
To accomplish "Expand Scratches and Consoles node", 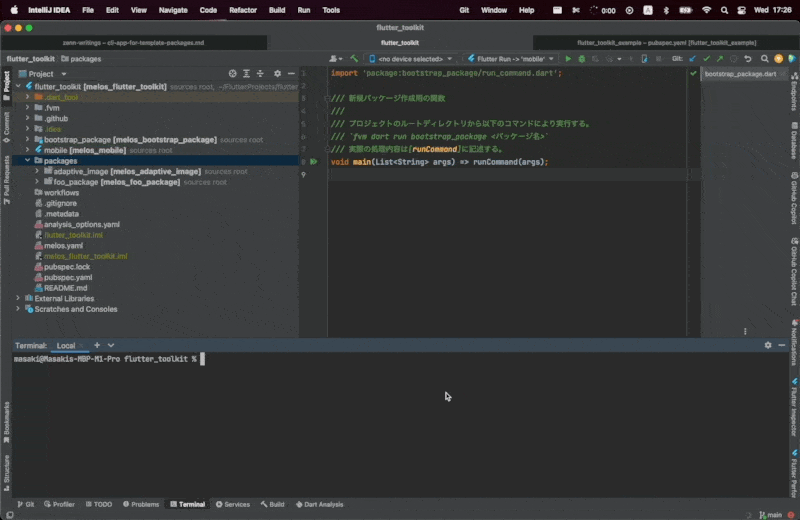I will point(18,309).
